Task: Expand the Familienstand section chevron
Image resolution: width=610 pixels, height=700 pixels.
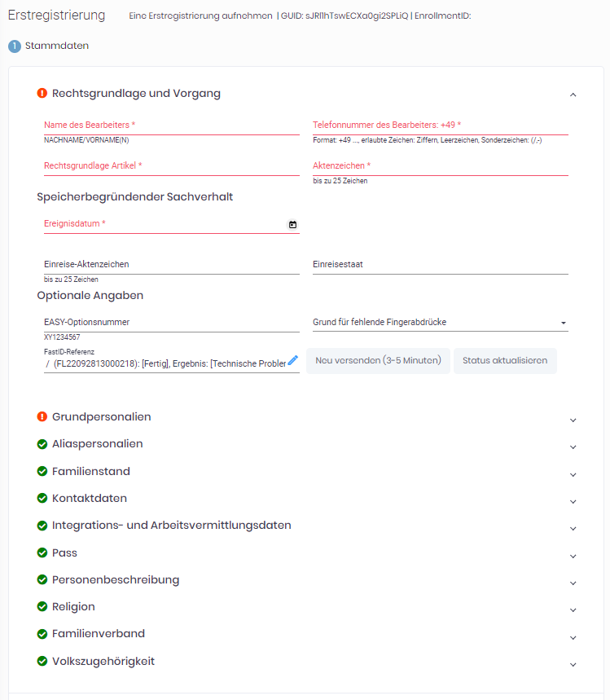Action: coord(573,474)
